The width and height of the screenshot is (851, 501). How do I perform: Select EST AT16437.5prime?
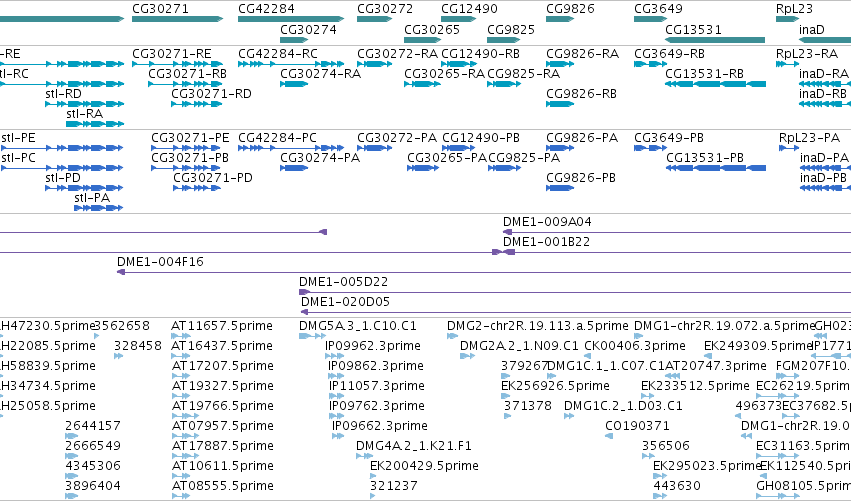click(x=180, y=356)
